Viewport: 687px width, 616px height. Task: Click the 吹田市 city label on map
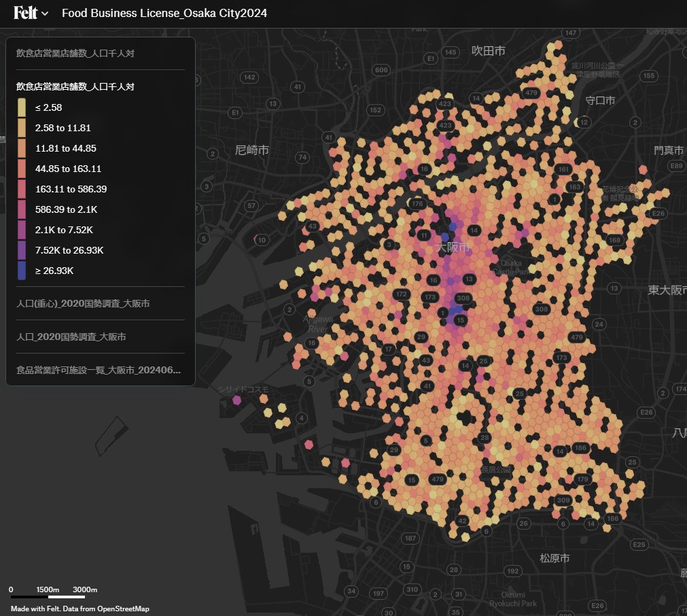pyautogui.click(x=489, y=51)
